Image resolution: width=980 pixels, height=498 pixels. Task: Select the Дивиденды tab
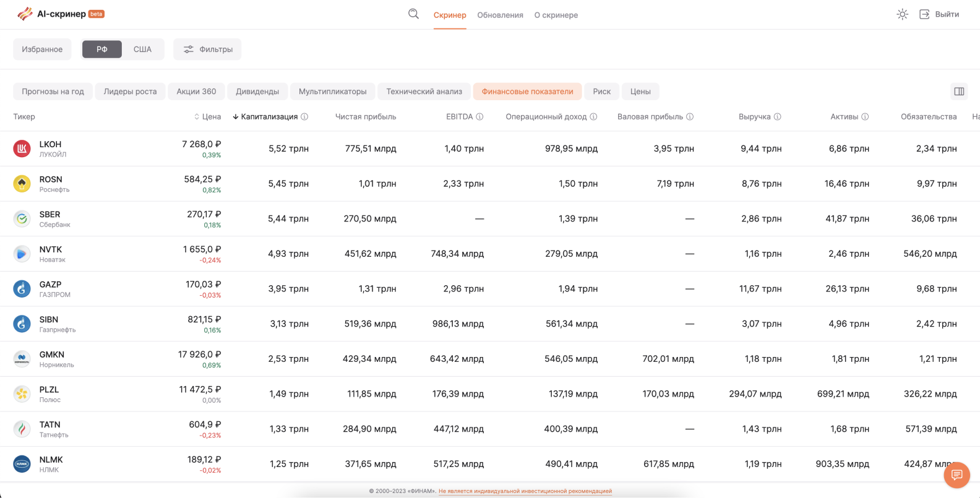[x=257, y=92]
